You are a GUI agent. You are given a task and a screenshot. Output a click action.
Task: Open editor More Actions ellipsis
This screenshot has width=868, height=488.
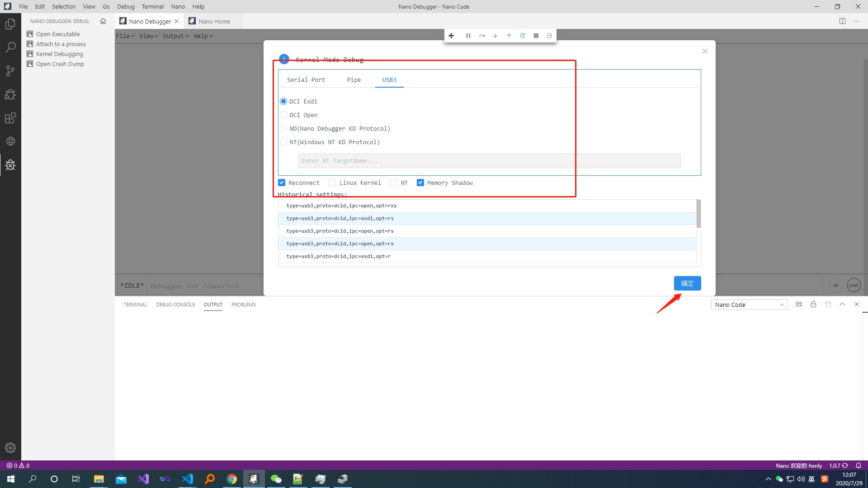[x=857, y=21]
